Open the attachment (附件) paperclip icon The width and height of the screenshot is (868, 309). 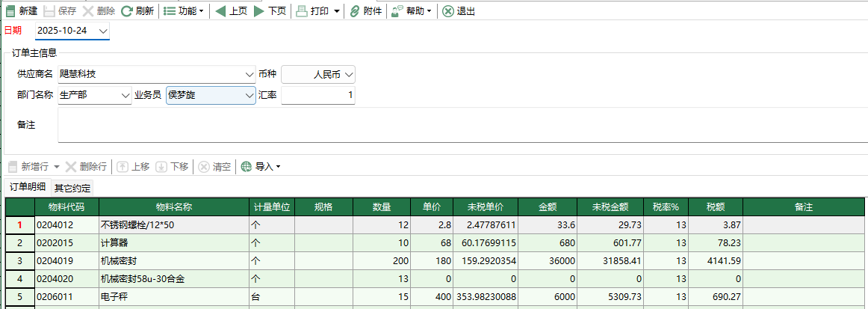pos(356,11)
